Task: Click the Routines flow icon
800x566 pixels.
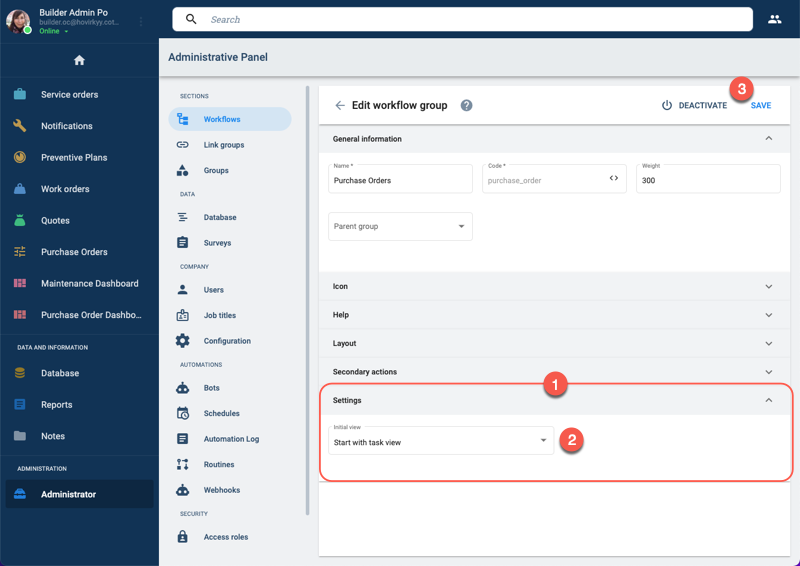Action: pos(183,464)
